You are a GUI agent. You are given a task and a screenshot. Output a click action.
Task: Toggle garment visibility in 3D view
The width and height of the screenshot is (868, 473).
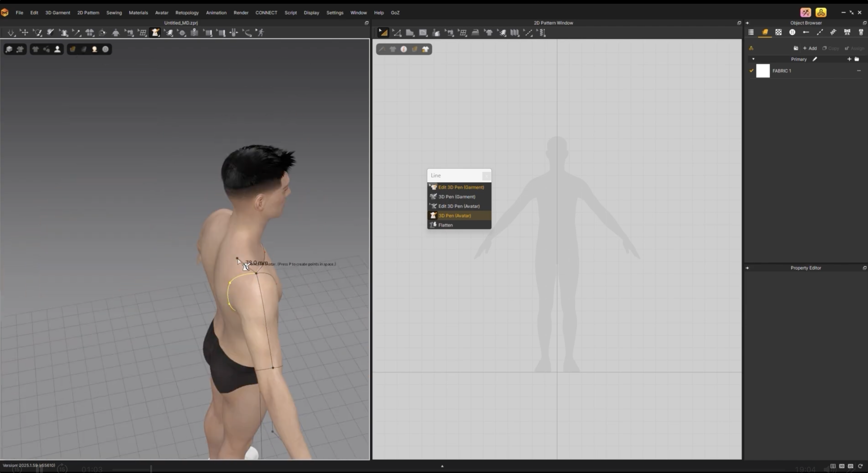36,49
